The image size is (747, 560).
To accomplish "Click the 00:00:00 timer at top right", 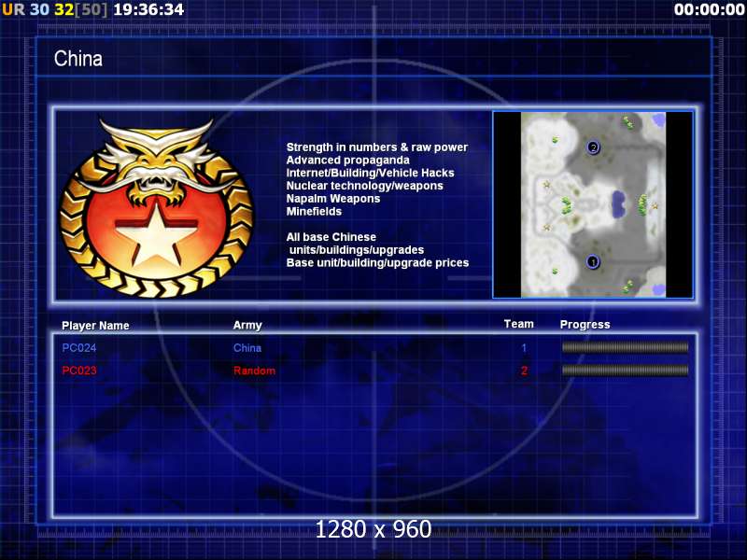I will 710,9.
